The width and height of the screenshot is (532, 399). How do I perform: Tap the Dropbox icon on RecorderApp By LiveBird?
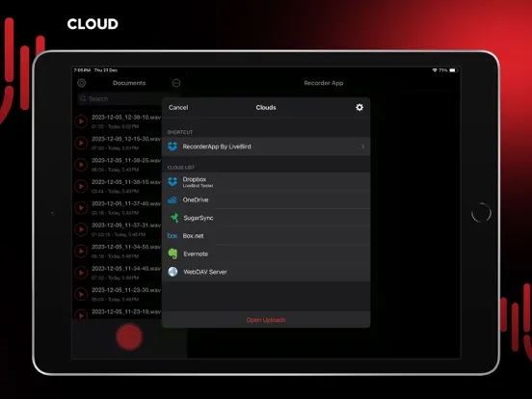click(x=173, y=146)
